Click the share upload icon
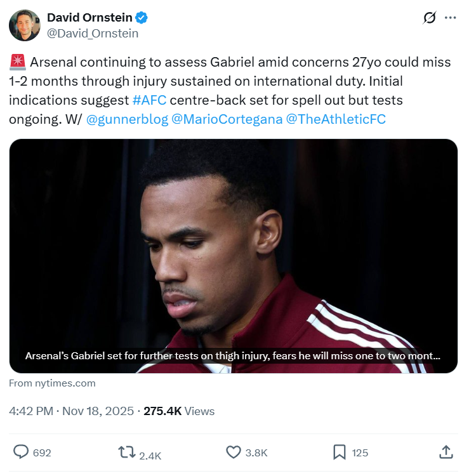 click(x=446, y=453)
